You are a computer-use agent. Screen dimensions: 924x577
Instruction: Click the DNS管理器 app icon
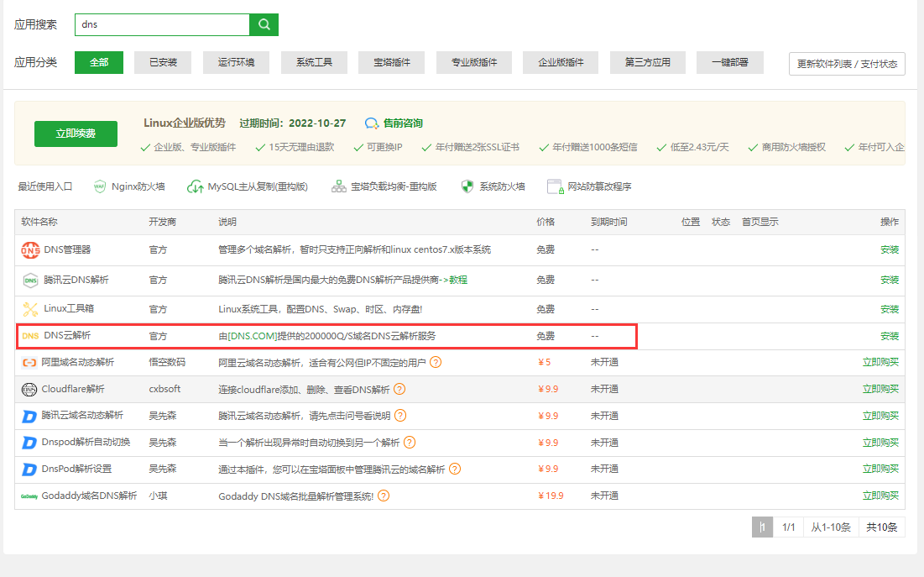(x=30, y=249)
